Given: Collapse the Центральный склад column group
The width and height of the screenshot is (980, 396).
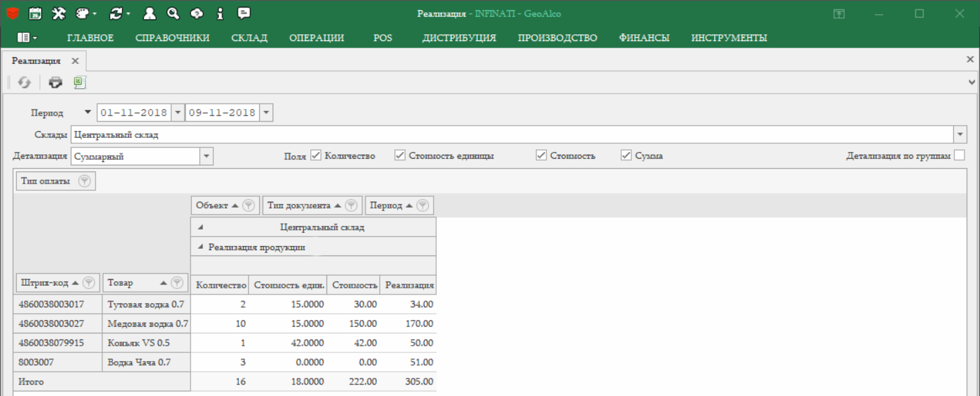Looking at the screenshot, I should 200,228.
